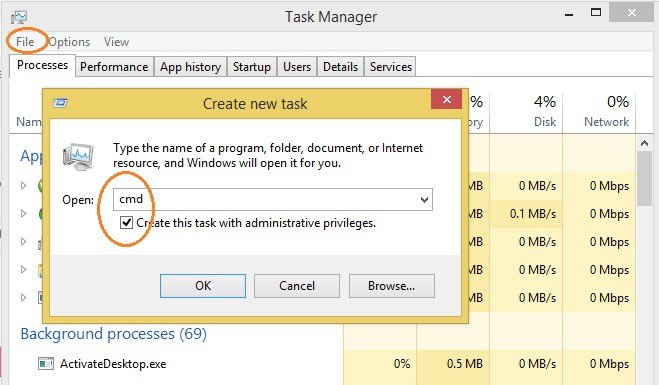Switch to the App history tab
Viewport: 659px width, 385px height.
click(x=190, y=67)
